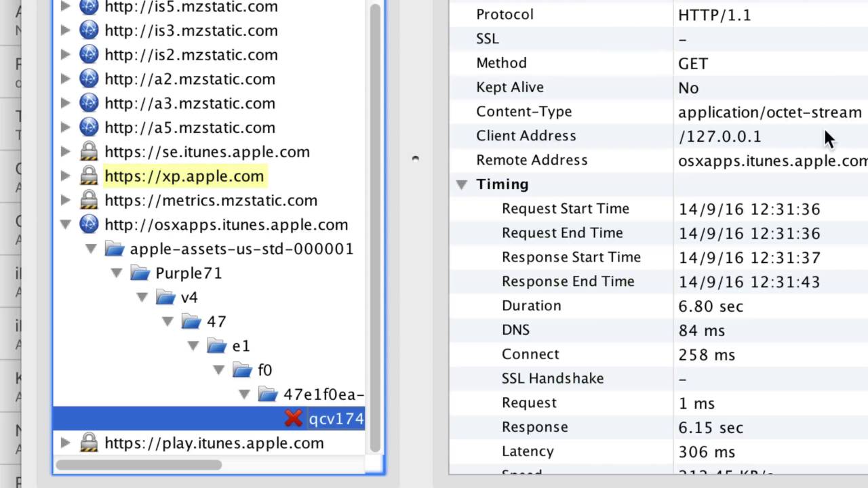The image size is (868, 488).
Task: Collapse the 47e1f0ea- folder
Action: pos(244,395)
